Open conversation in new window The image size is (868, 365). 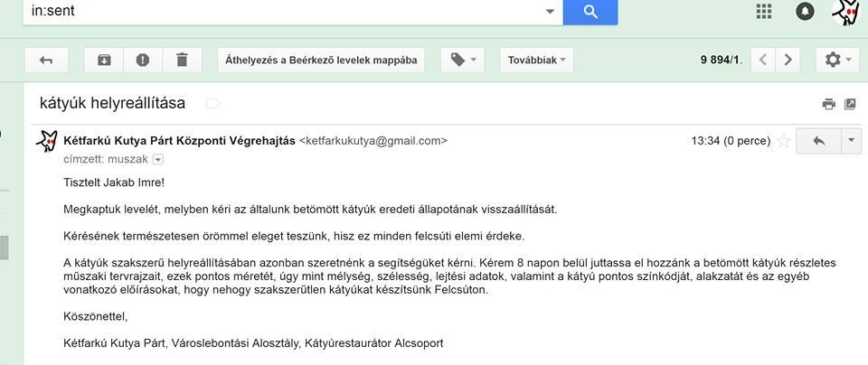click(x=850, y=104)
